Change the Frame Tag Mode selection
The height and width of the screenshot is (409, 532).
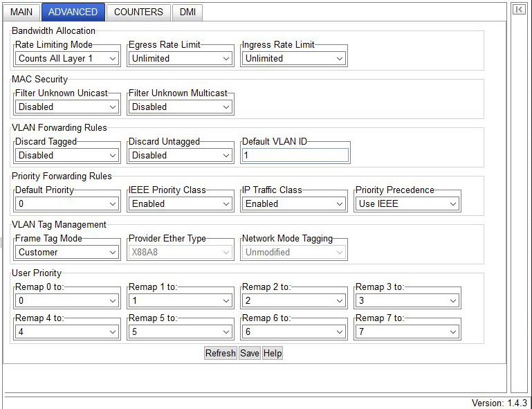[67, 253]
